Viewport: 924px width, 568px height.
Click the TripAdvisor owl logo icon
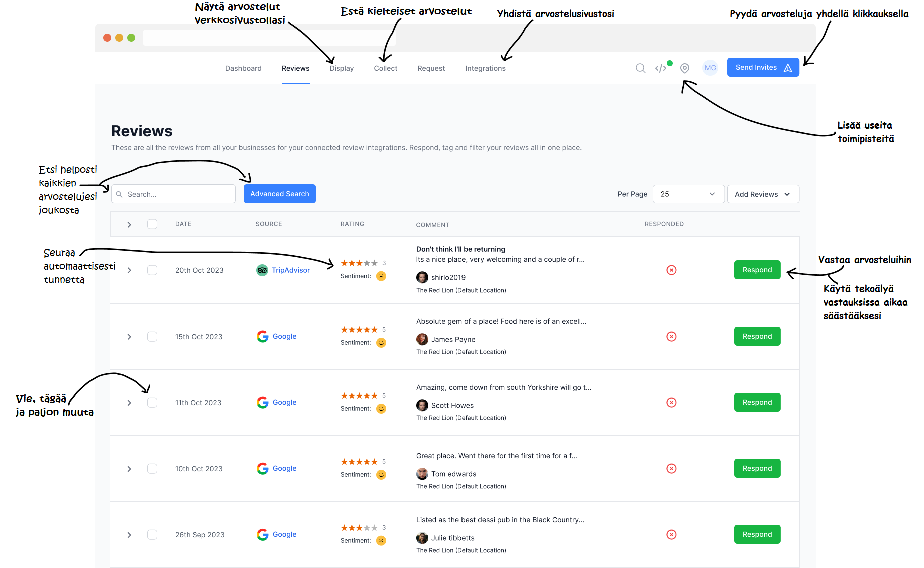click(x=262, y=270)
